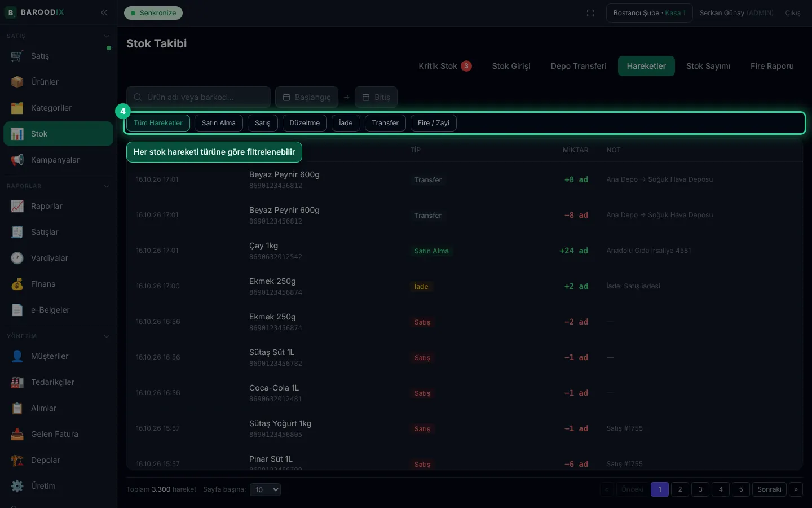The height and width of the screenshot is (508, 812).
Task: Open the Ürünler box icon
Action: [17, 82]
